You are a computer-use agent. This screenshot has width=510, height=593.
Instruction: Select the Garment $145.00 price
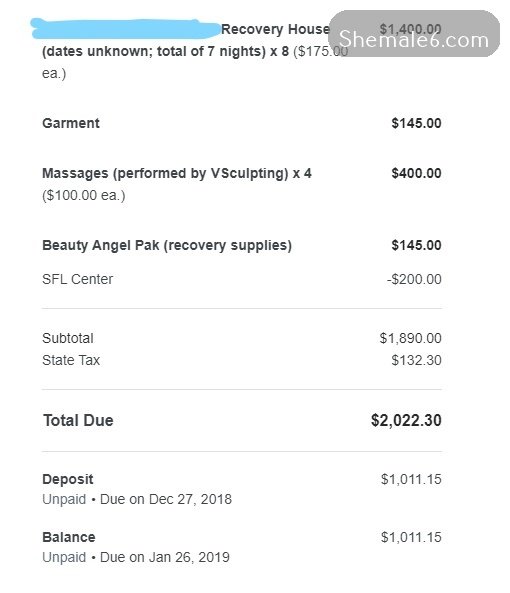416,123
